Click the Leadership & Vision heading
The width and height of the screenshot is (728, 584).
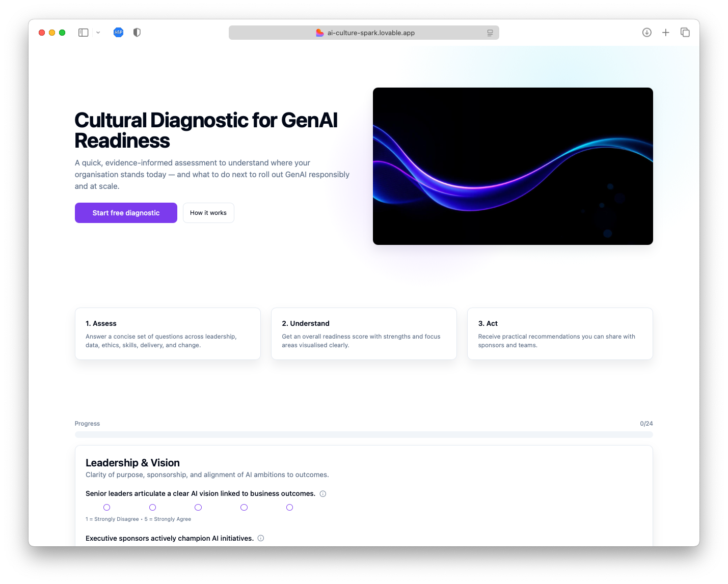132,463
